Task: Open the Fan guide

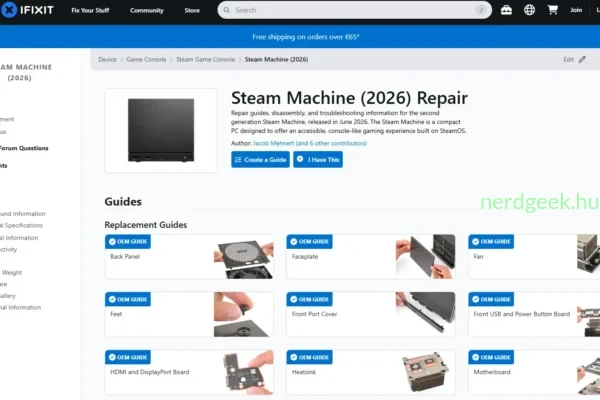Action: click(x=534, y=256)
